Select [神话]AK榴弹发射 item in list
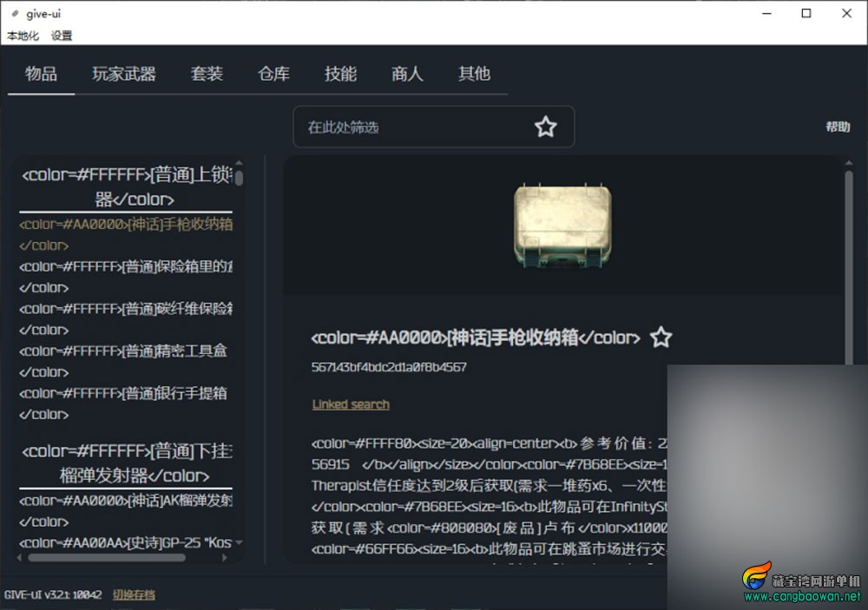Viewport: 868px width, 610px height. [x=126, y=510]
